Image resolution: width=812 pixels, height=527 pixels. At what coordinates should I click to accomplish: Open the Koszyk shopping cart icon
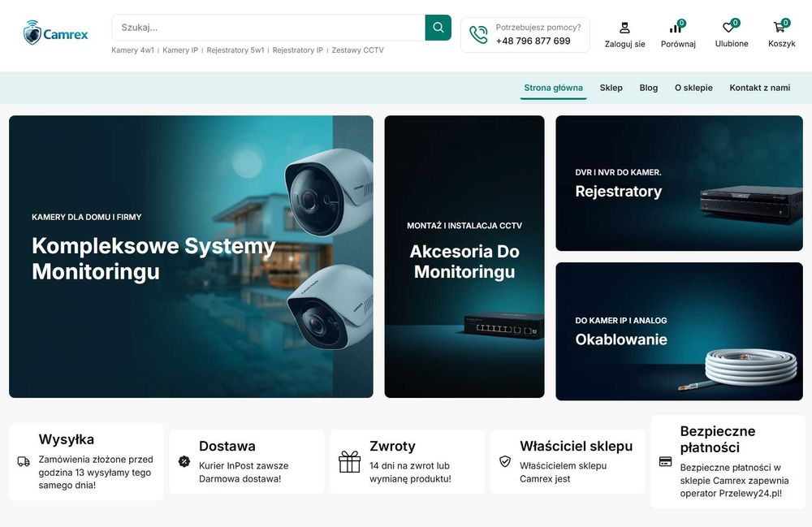[x=779, y=28]
